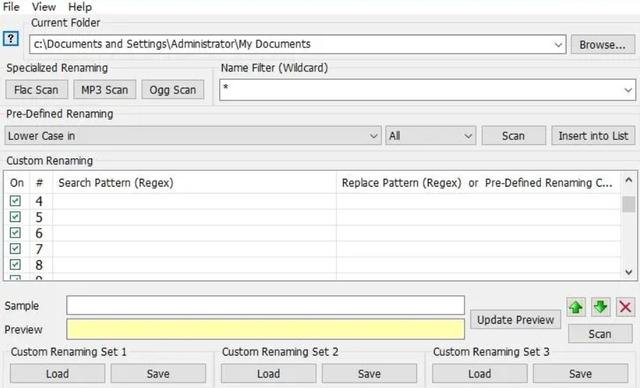This screenshot has width=640, height=388.
Task: Open the View menu
Action: [x=44, y=7]
